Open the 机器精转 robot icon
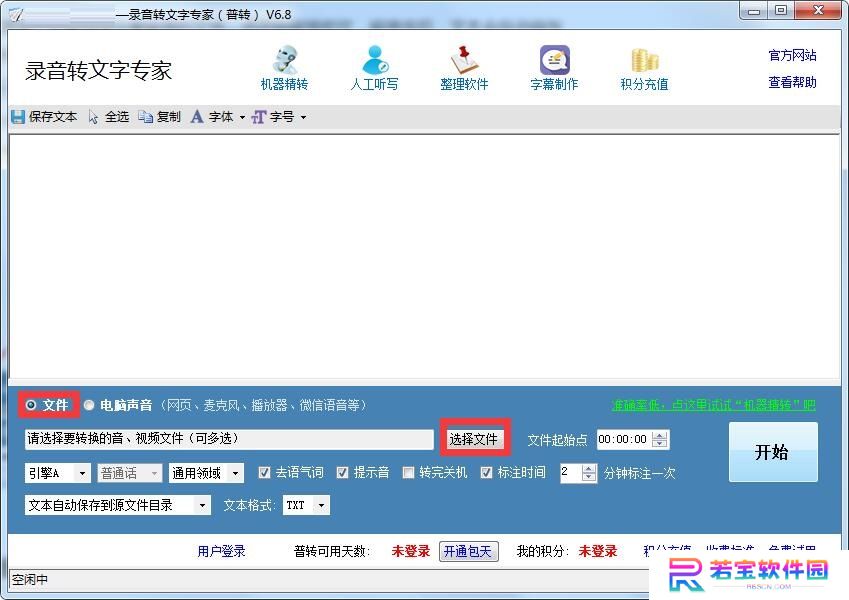Image resolution: width=849 pixels, height=600 pixels. point(285,59)
